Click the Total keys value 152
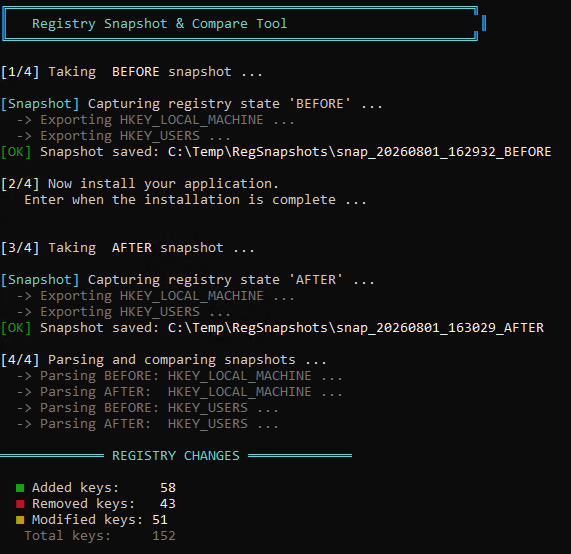This screenshot has width=571, height=554. 164,536
